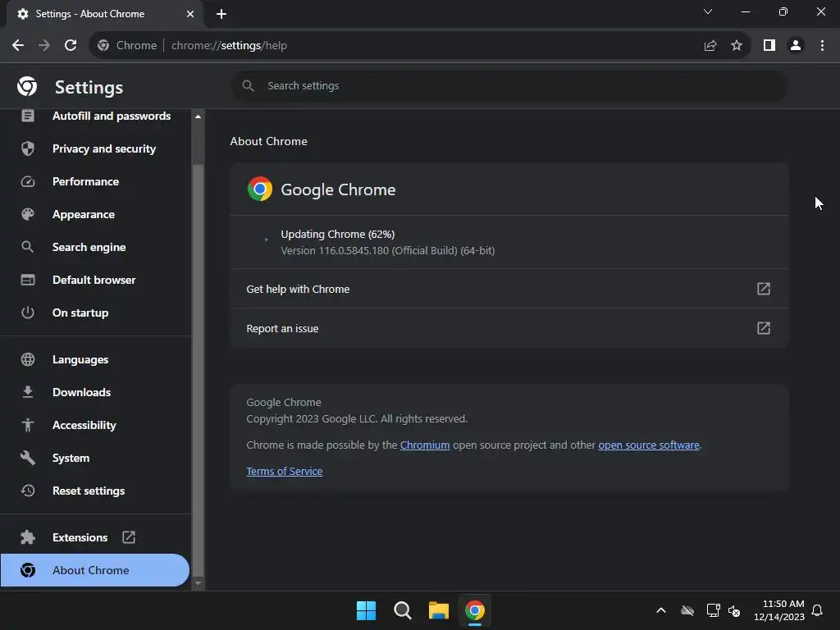The image size is (840, 630).
Task: Open the open source software link
Action: coord(649,445)
